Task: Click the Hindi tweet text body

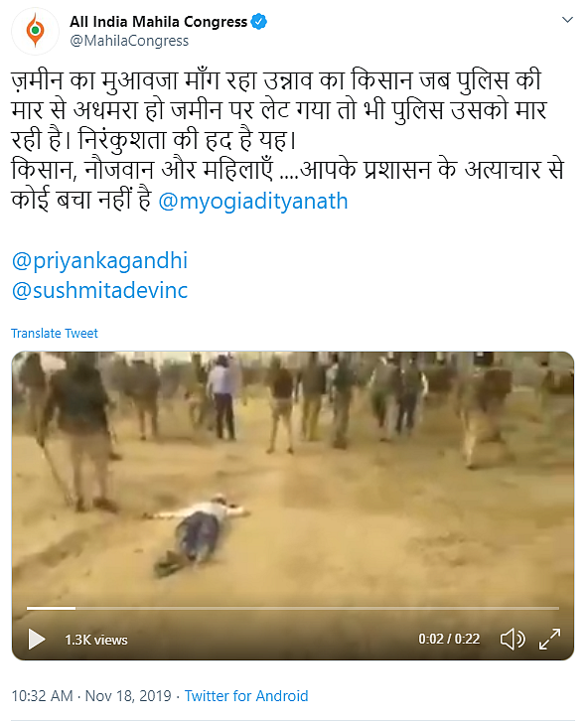Action: (x=288, y=140)
